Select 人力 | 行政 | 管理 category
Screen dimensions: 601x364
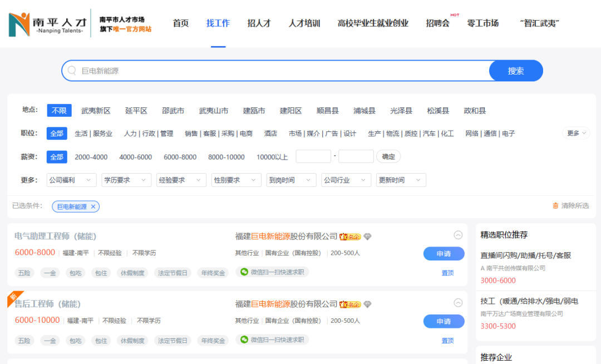149,134
